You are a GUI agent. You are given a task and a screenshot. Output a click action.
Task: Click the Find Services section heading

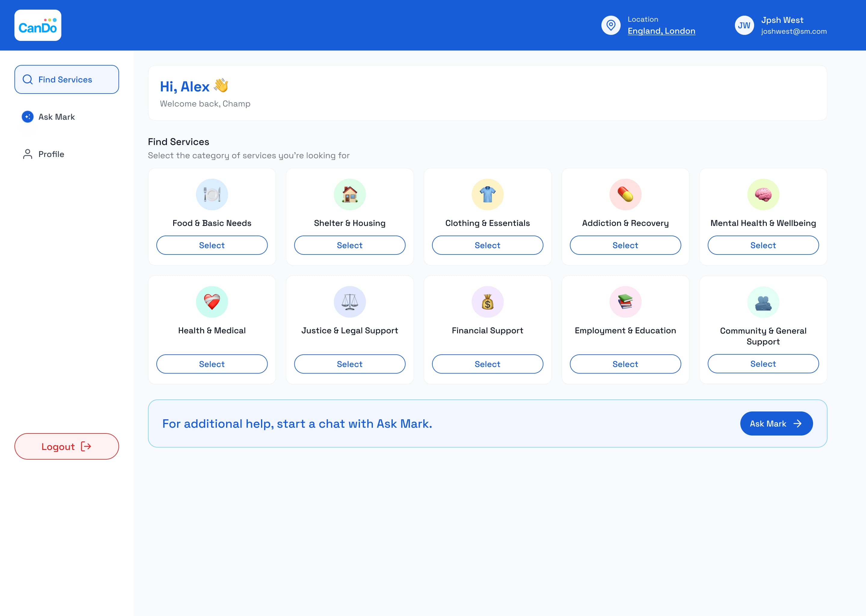click(179, 142)
